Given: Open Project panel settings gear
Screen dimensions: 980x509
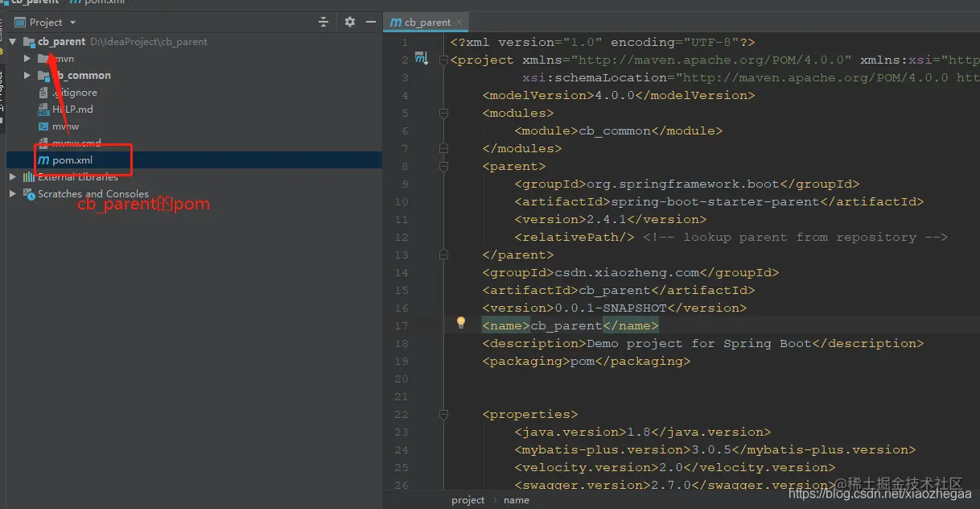Looking at the screenshot, I should click(x=350, y=23).
